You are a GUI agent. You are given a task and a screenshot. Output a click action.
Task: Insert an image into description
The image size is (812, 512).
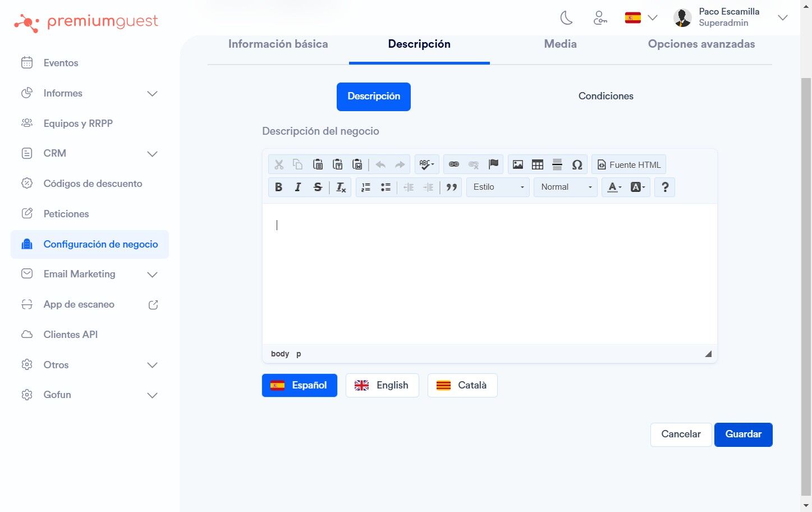[x=518, y=164]
